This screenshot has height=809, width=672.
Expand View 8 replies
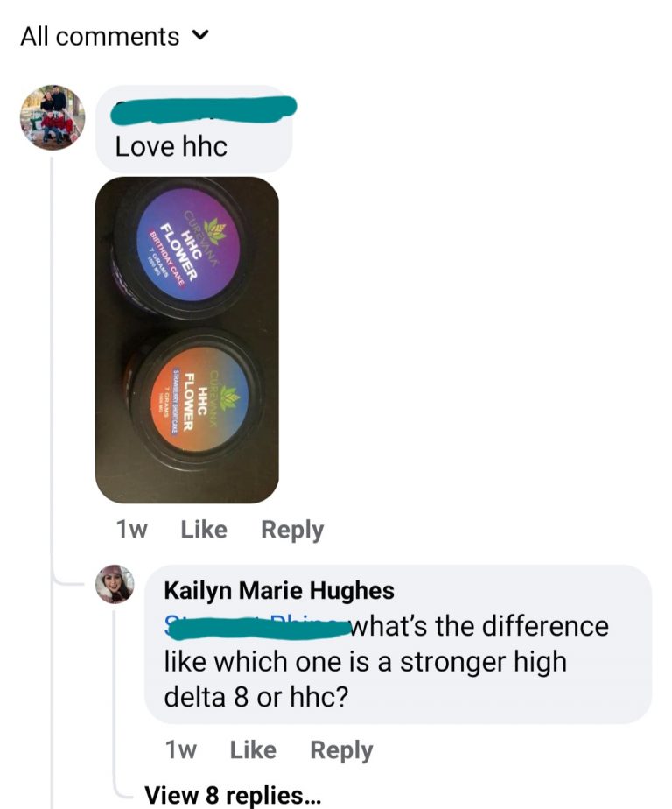pos(233,795)
